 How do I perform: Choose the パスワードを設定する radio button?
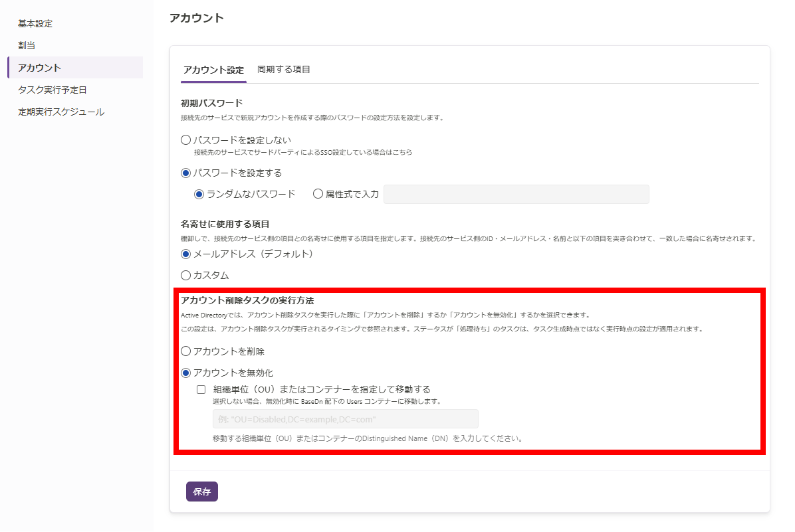tap(186, 173)
